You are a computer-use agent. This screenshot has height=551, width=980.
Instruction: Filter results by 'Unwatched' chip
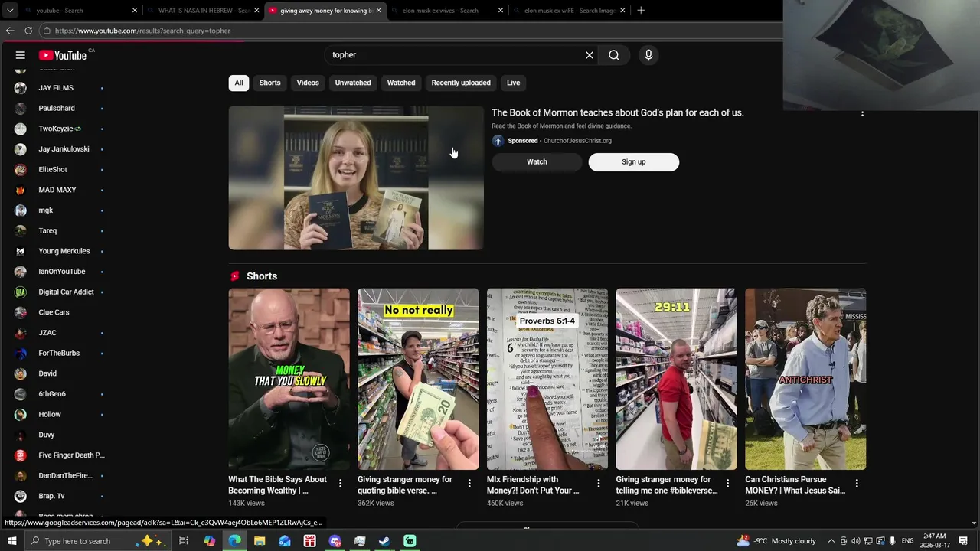click(x=353, y=83)
